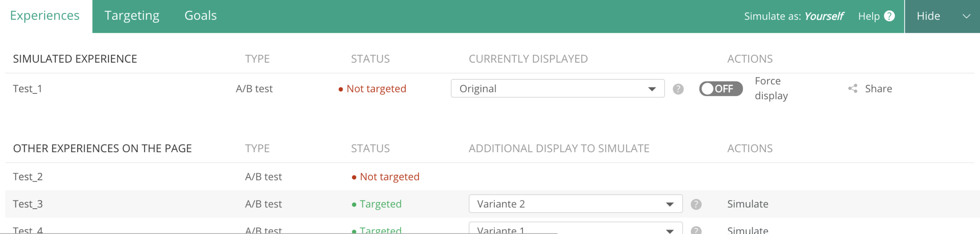Click the help icon beside Original dropdown
The image size is (980, 234).
pos(678,89)
